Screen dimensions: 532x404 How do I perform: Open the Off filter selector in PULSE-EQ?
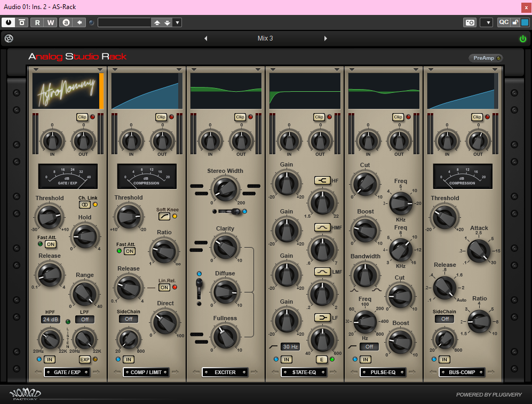coord(369,347)
